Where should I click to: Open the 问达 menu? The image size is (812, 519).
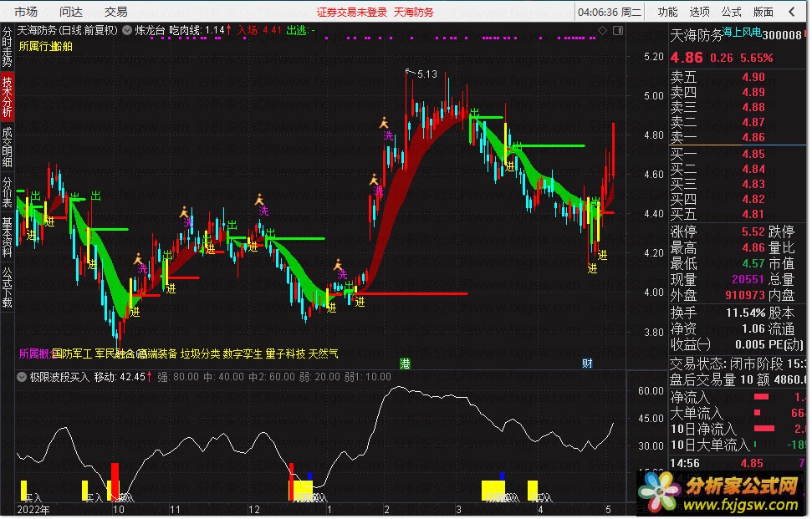[70, 12]
